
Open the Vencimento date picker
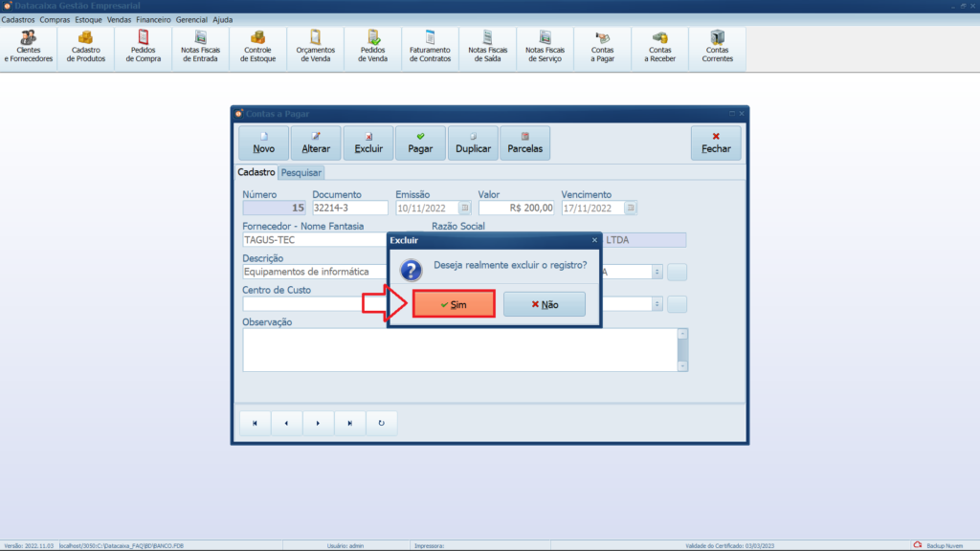(631, 208)
